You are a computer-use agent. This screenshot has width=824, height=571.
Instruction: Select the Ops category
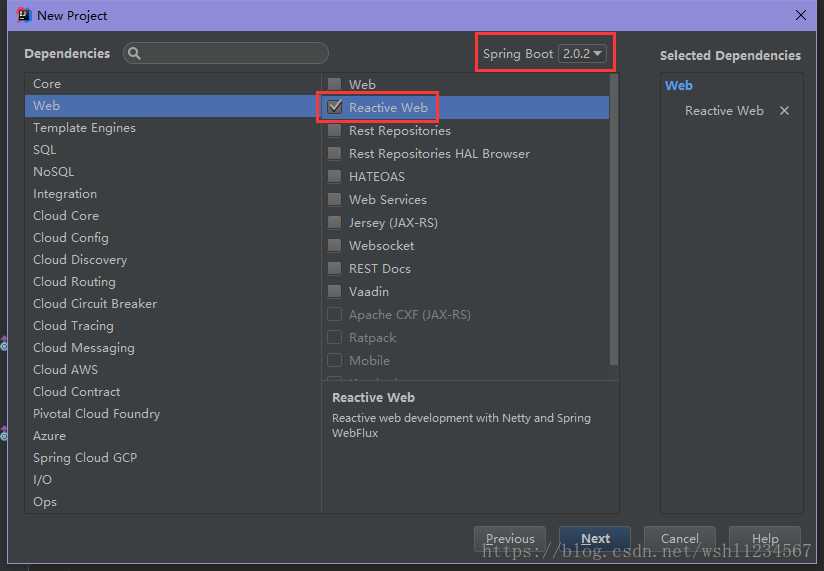[172, 502]
